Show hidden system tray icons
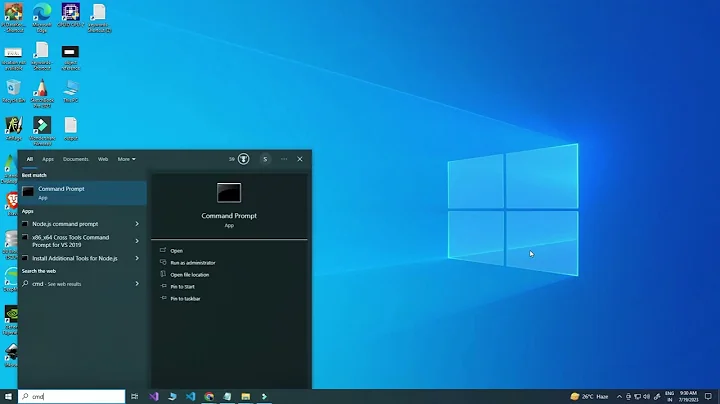Viewport: 720px width, 404px height. [619, 397]
